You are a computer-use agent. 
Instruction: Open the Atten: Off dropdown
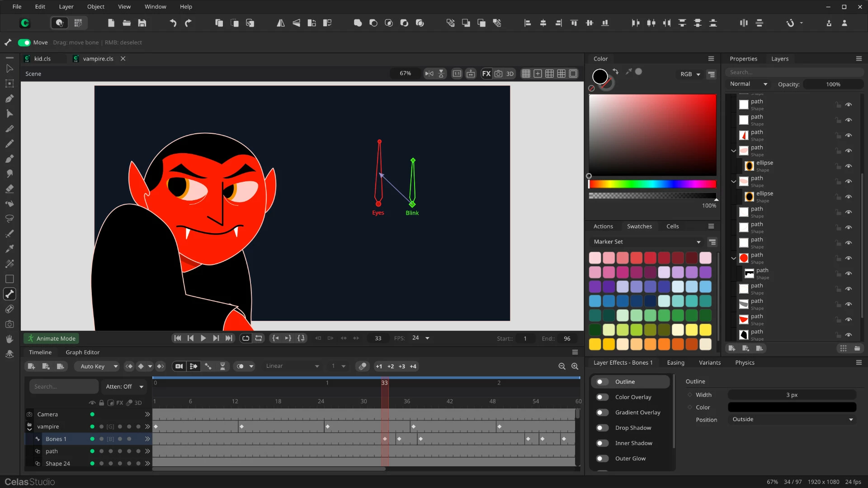[124, 387]
